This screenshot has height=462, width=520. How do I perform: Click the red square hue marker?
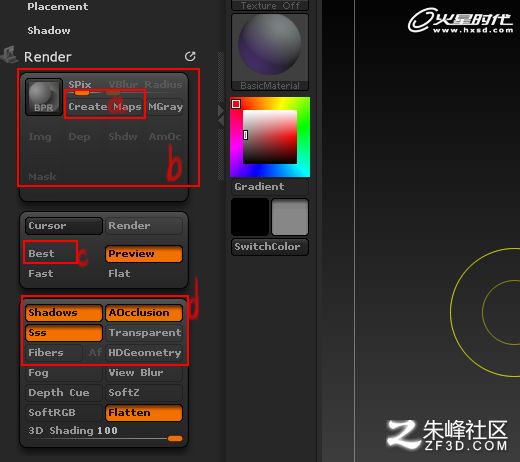pos(236,104)
